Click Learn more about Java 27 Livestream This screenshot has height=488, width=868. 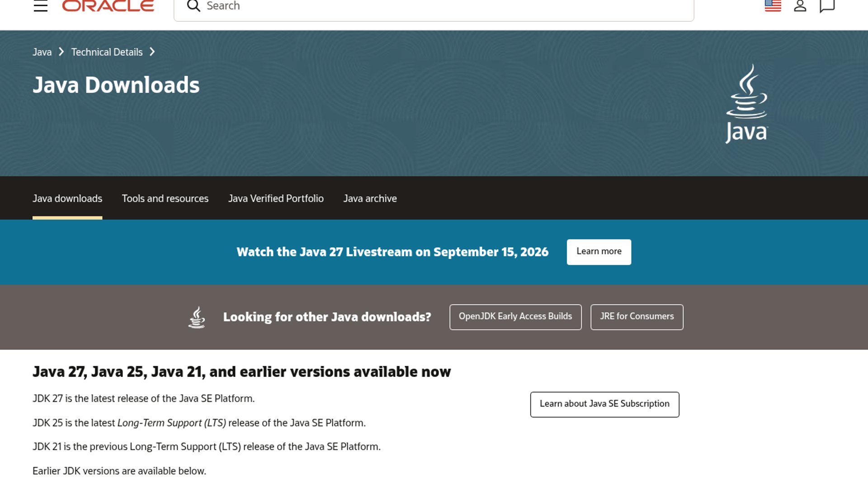click(599, 252)
